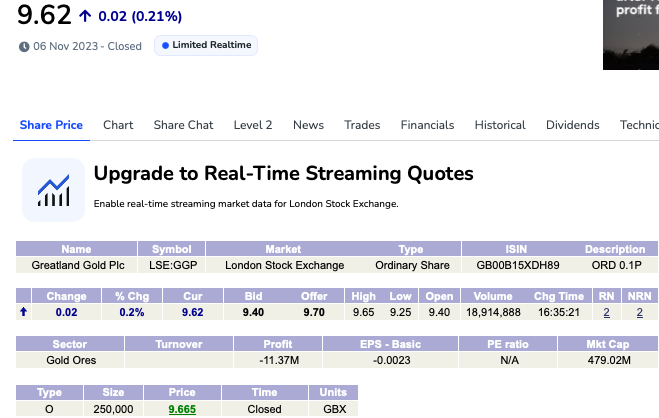Open the RN link showing 2
659x418 pixels.
click(606, 313)
